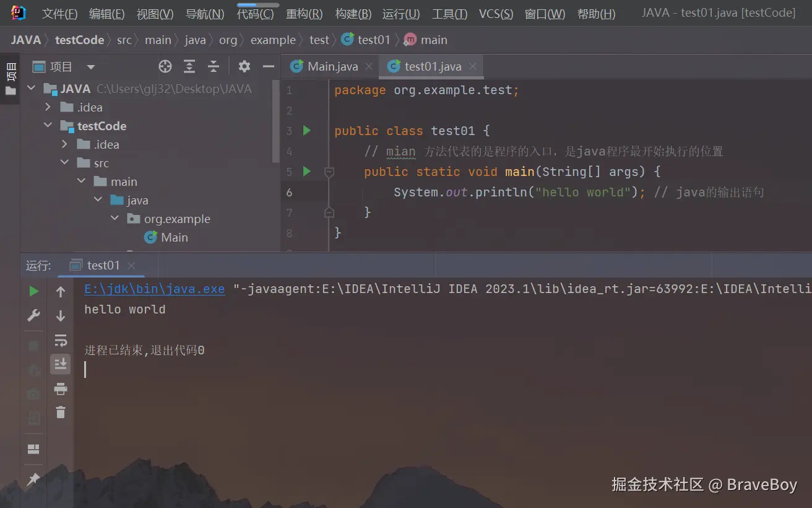Open the 文件(F) menu
Viewport: 812px width, 508px height.
coord(59,14)
